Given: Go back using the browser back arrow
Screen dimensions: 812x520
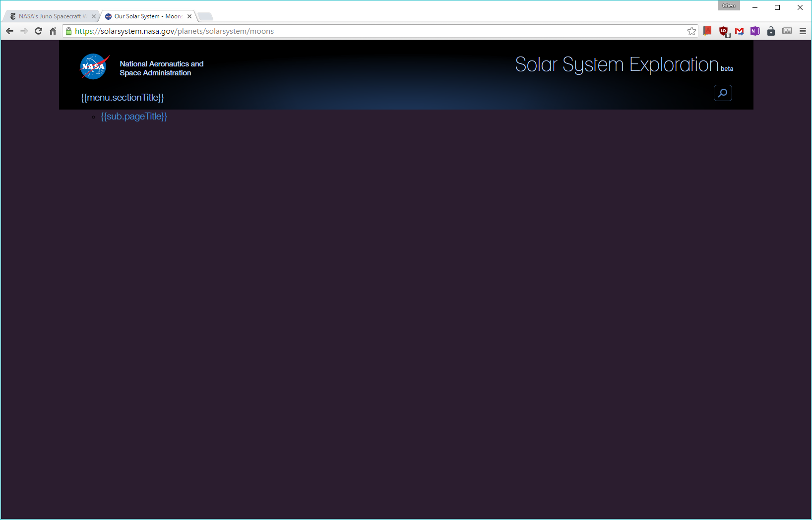Looking at the screenshot, I should coord(9,31).
